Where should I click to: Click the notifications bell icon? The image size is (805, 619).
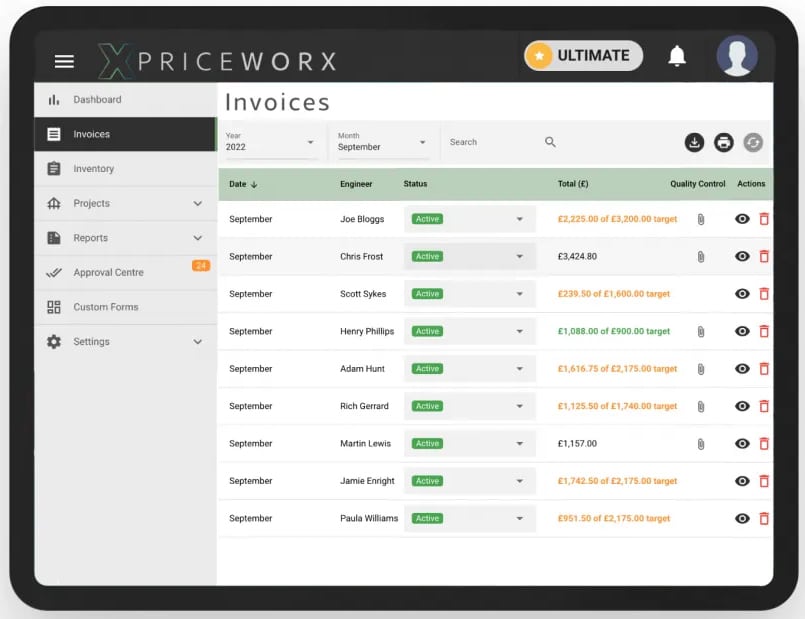click(676, 56)
